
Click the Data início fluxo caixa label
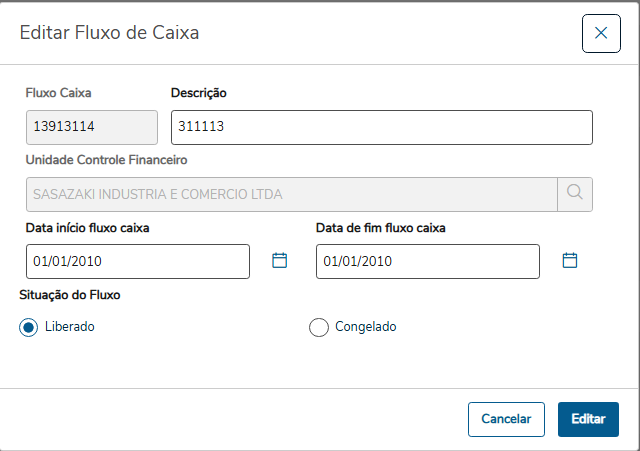point(88,228)
